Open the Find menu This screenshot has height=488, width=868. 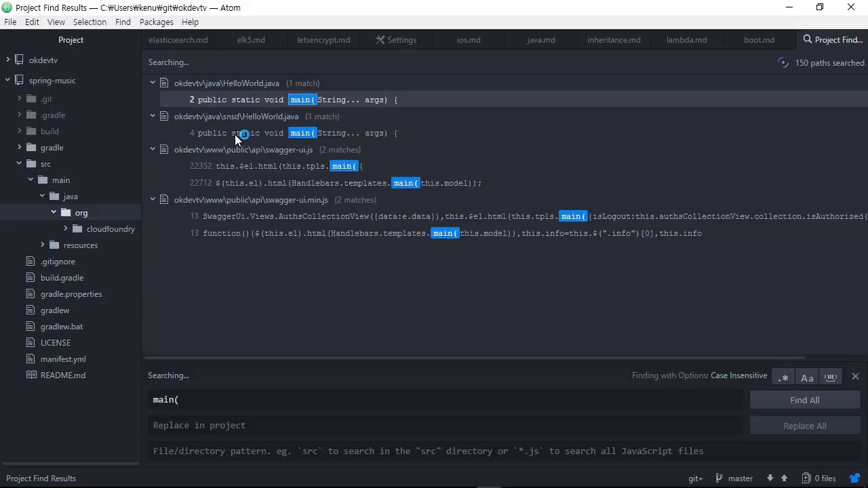click(123, 22)
